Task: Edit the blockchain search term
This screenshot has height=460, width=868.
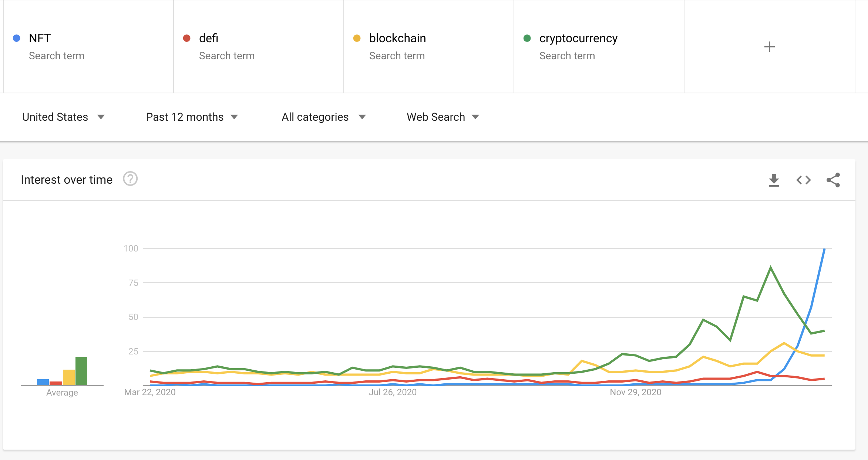Action: pyautogui.click(x=397, y=38)
